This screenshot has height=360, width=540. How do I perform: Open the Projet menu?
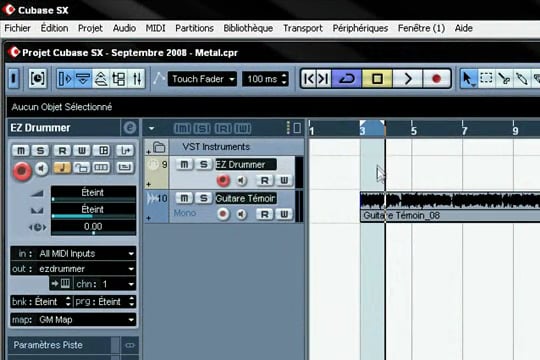tap(90, 28)
